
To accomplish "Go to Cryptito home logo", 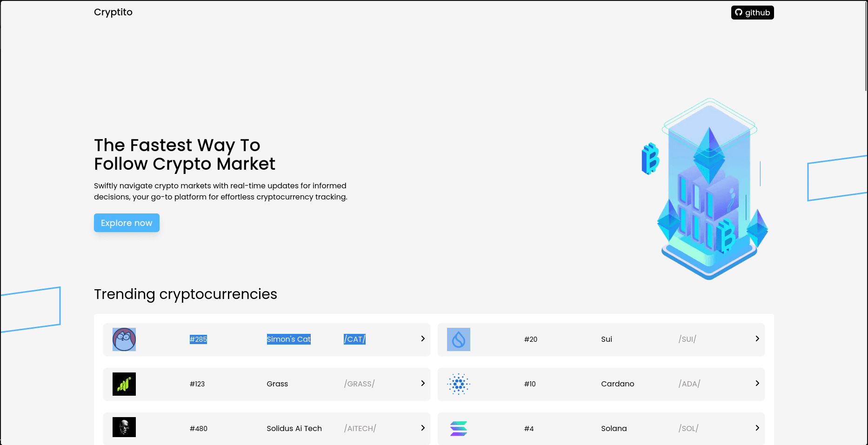I will point(113,12).
